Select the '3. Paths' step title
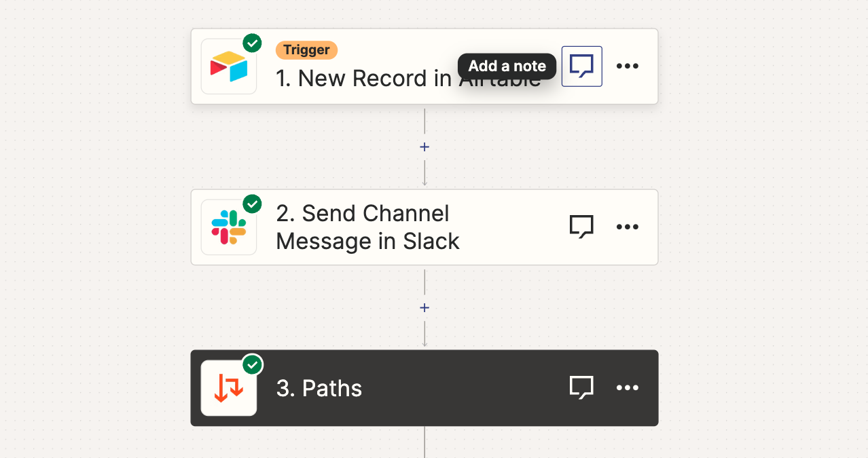Screen dimensions: 868x458 pos(319,388)
